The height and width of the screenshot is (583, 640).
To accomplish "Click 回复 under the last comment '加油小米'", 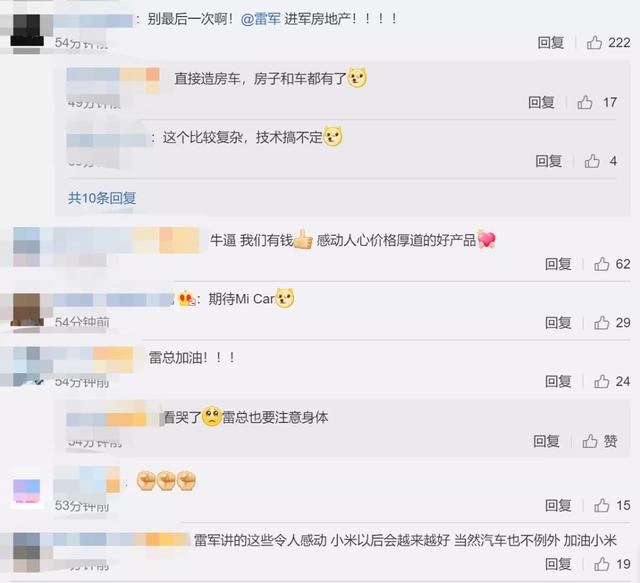I will 558,564.
